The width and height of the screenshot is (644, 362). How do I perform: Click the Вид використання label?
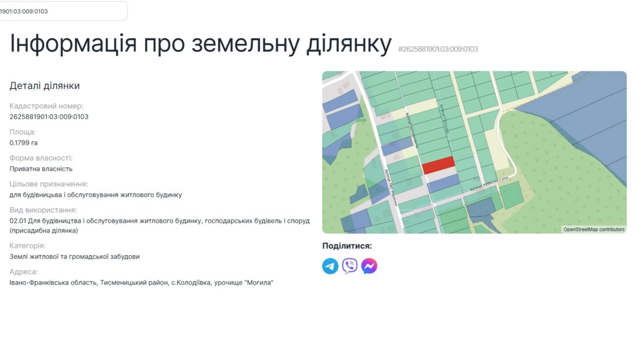click(43, 210)
